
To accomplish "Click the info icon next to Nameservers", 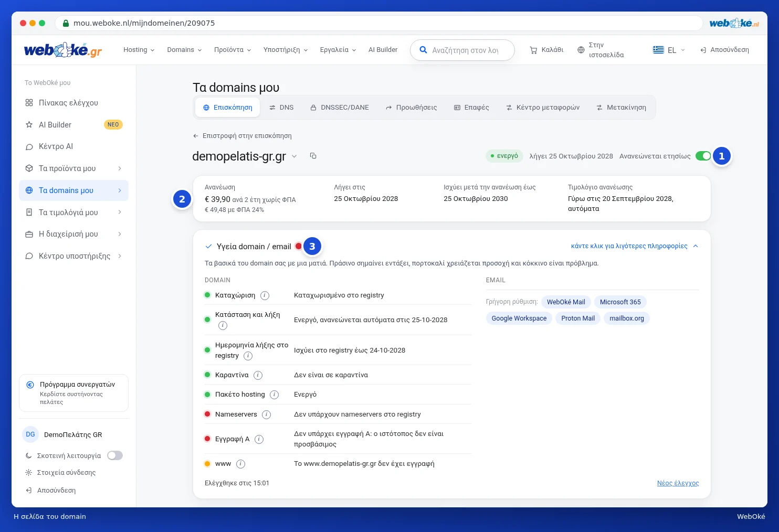I will point(266,414).
